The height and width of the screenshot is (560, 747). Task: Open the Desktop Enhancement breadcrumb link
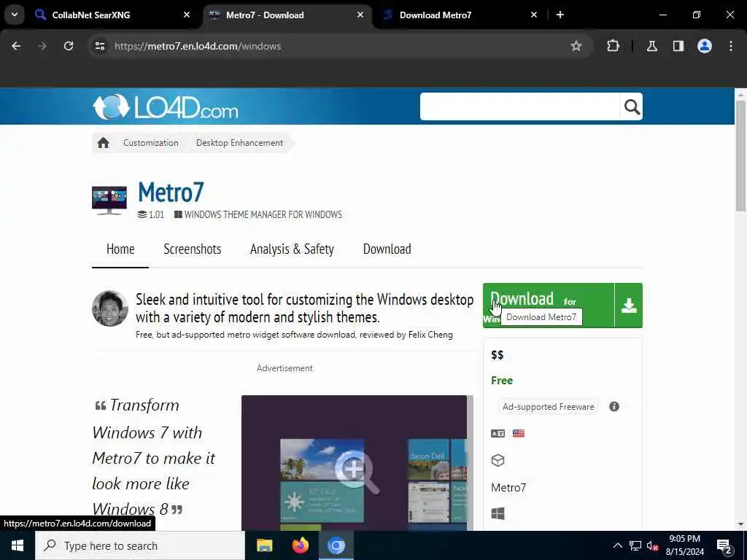coord(239,143)
